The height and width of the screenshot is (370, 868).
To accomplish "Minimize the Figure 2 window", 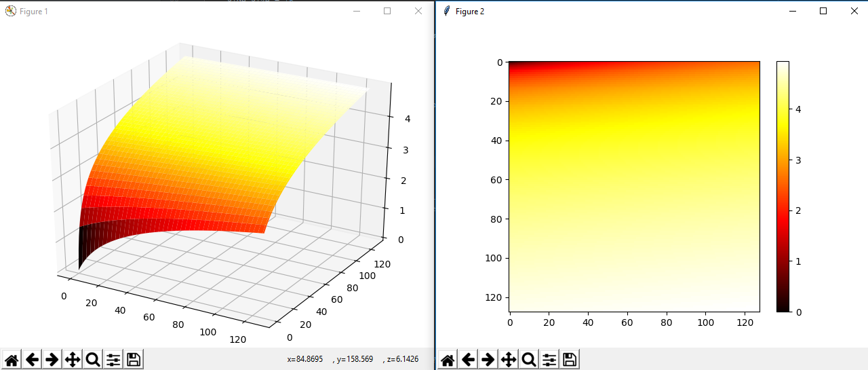I will [792, 11].
